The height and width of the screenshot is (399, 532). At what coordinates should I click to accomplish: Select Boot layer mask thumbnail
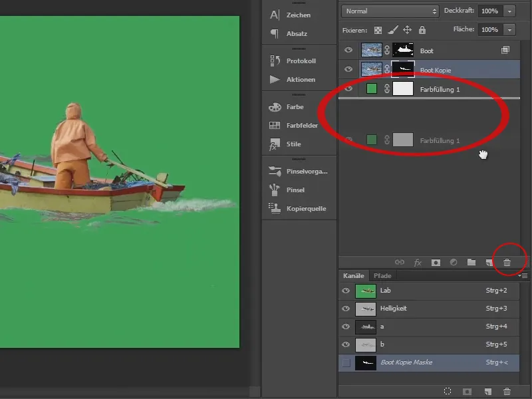point(403,51)
